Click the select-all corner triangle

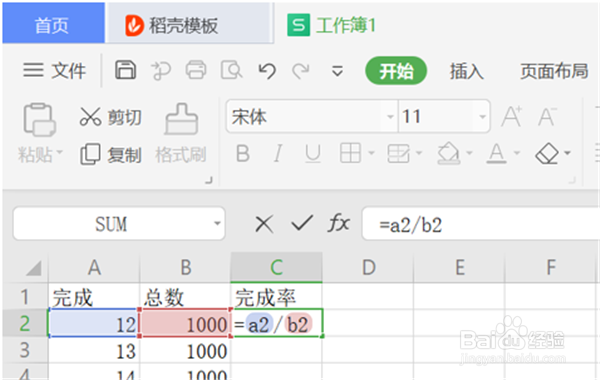click(33, 268)
